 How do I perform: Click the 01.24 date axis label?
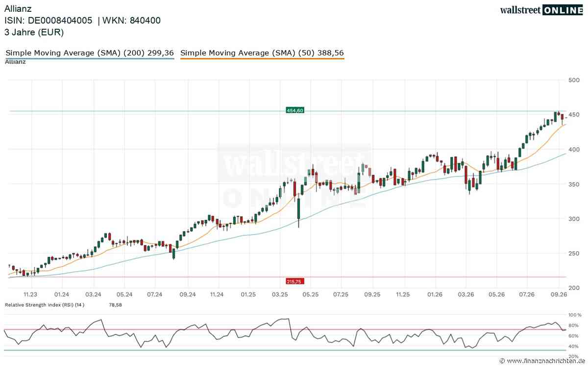coord(61,294)
